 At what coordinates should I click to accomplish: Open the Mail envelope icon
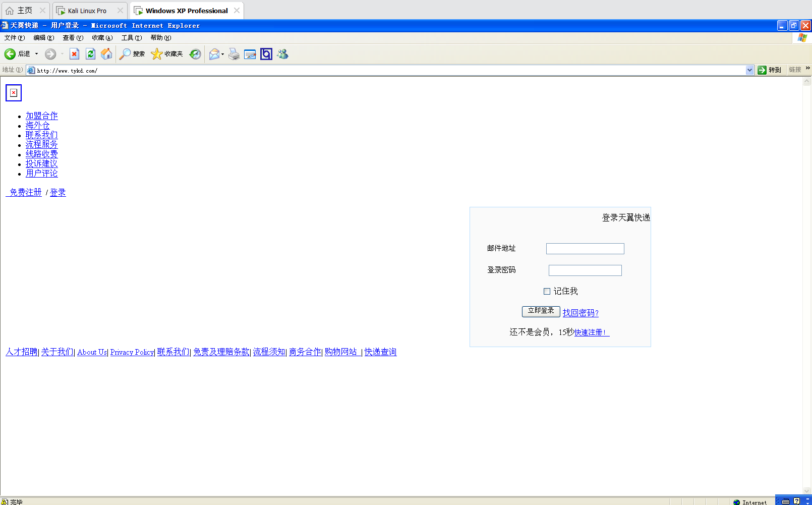pos(214,54)
